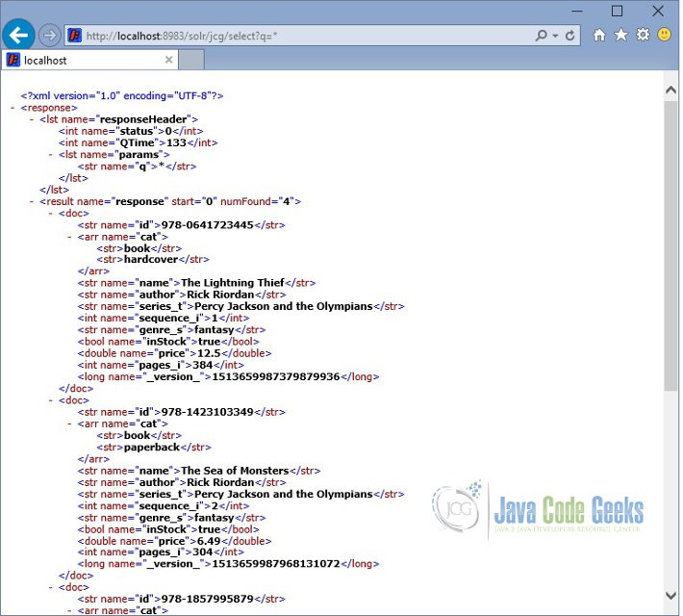Screen dimensions: 683x616
Task: Open the address bar search dropdown arrow
Action: (555, 36)
